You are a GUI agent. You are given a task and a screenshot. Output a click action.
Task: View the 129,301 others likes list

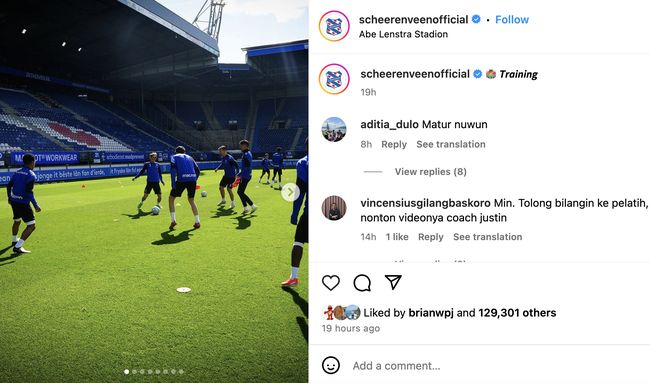517,313
